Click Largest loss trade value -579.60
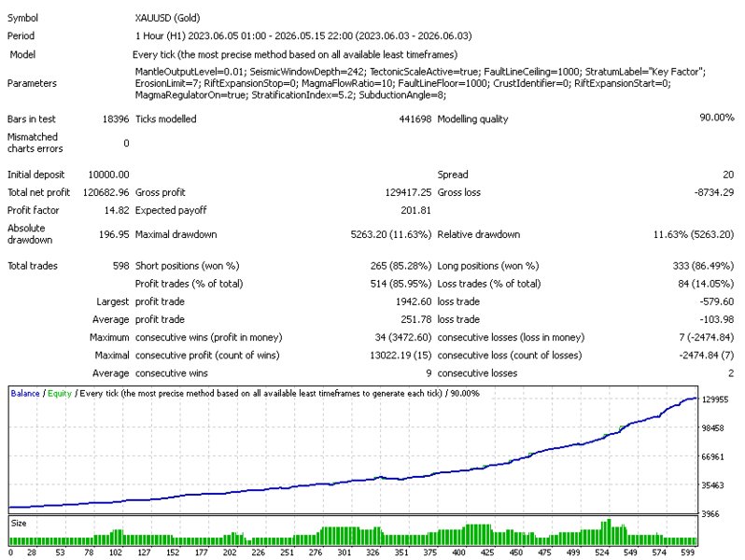745x560 pixels. (716, 301)
